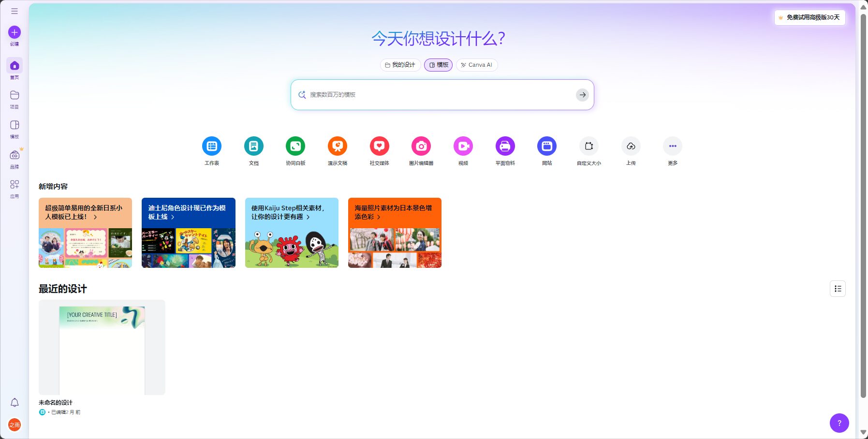The height and width of the screenshot is (439, 868).
Task: Open Templates (模板) icon in the left sidebar
Action: (x=15, y=125)
